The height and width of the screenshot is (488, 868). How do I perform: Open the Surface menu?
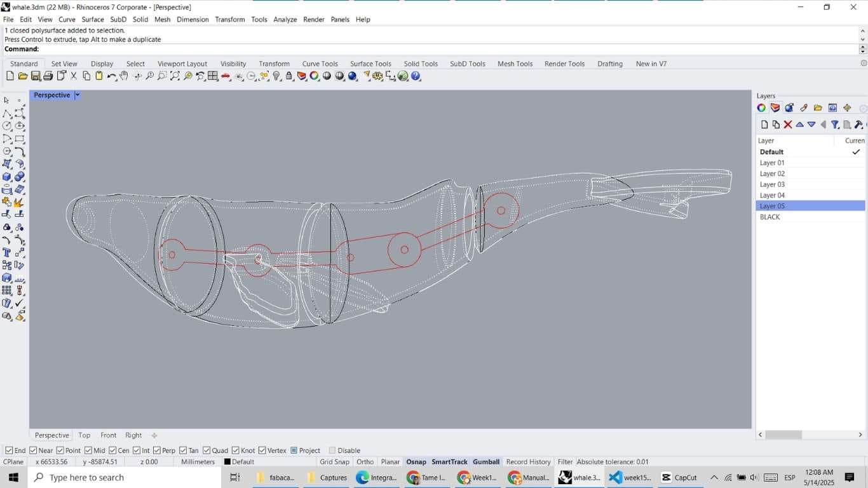(x=93, y=20)
